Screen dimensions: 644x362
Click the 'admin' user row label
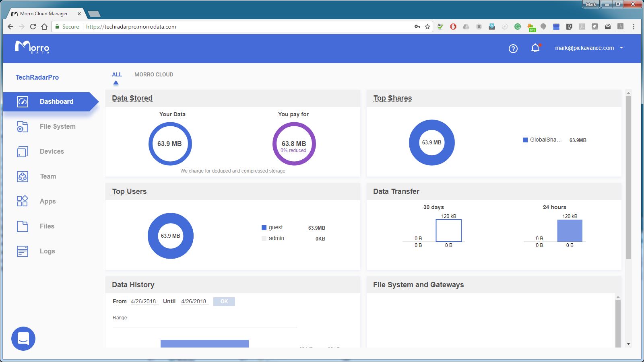[x=277, y=238]
